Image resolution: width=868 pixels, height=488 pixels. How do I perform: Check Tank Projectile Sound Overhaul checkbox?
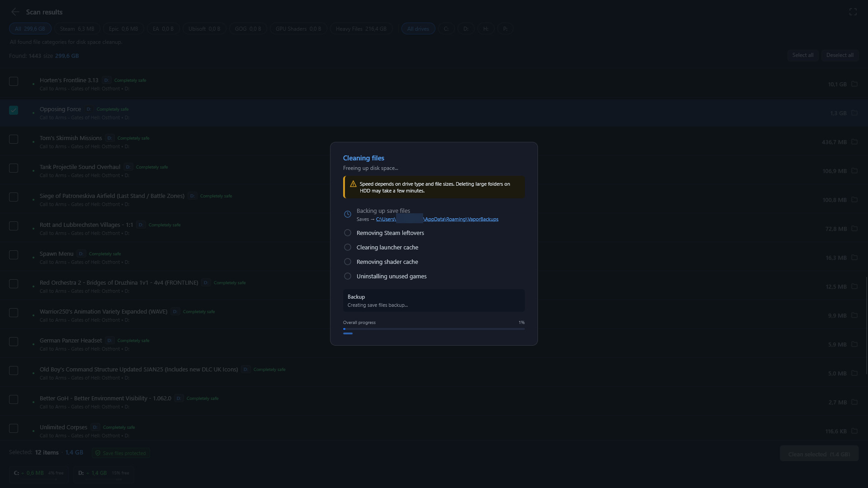click(14, 168)
